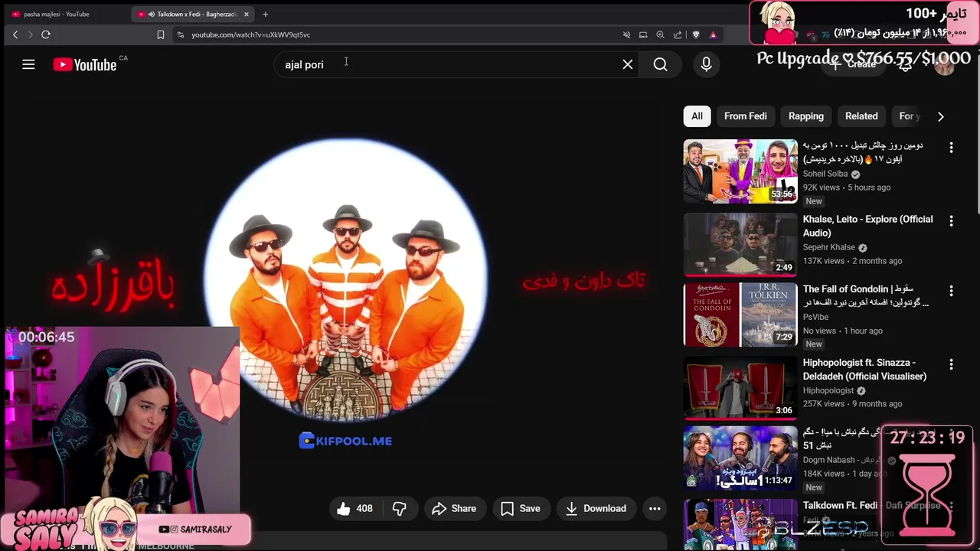Select the 'Rapping' filter chip
This screenshot has width=980, height=551.
click(x=806, y=116)
